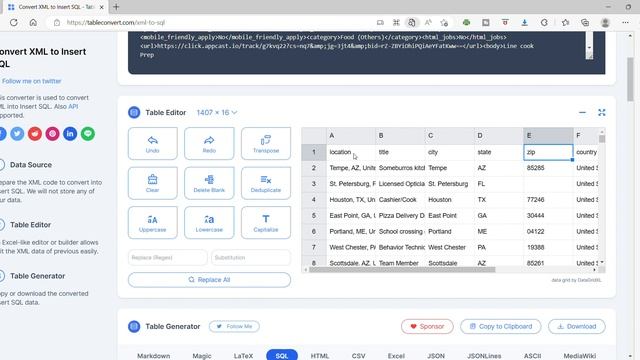Viewport: 640px width, 360px height.
Task: Collapse the Table Editor panel
Action: tap(582, 112)
